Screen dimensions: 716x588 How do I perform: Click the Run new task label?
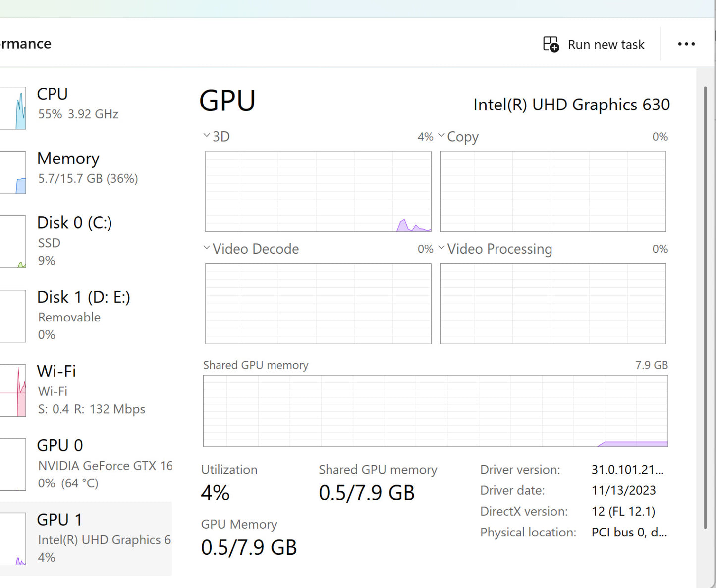pos(606,45)
